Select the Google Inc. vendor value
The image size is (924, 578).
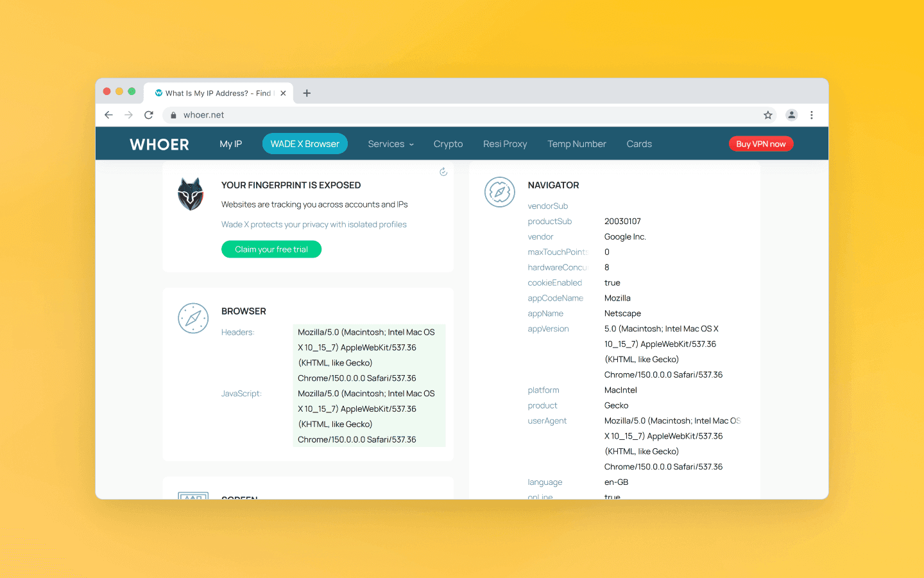(625, 237)
